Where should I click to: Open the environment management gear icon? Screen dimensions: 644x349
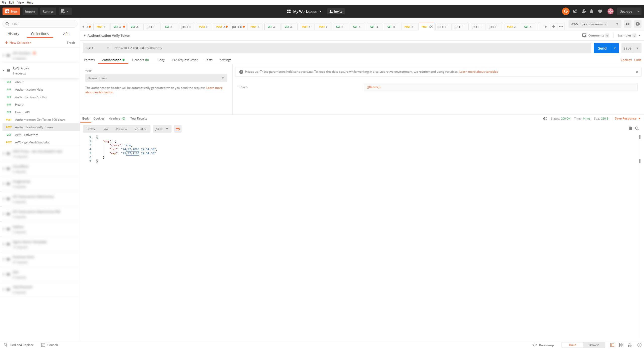pos(637,24)
